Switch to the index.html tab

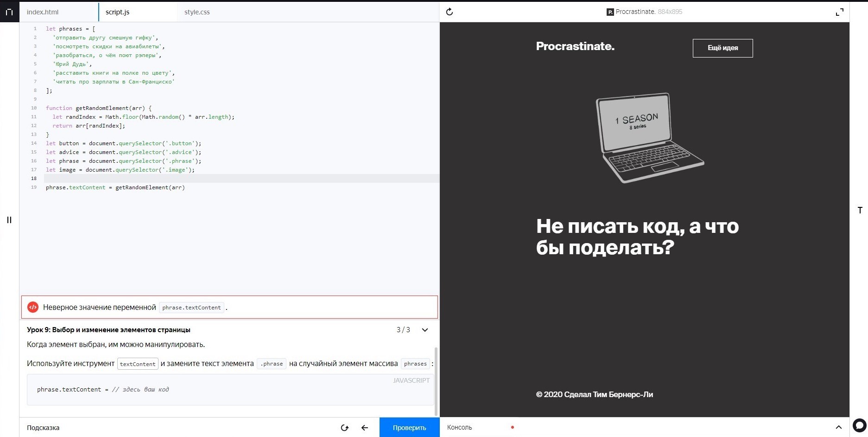(x=43, y=12)
